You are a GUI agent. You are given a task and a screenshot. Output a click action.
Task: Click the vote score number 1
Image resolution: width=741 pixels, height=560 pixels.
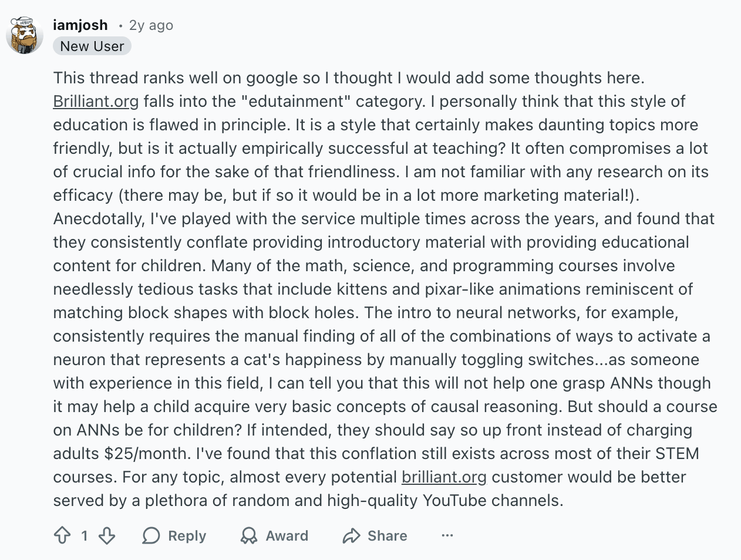84,535
